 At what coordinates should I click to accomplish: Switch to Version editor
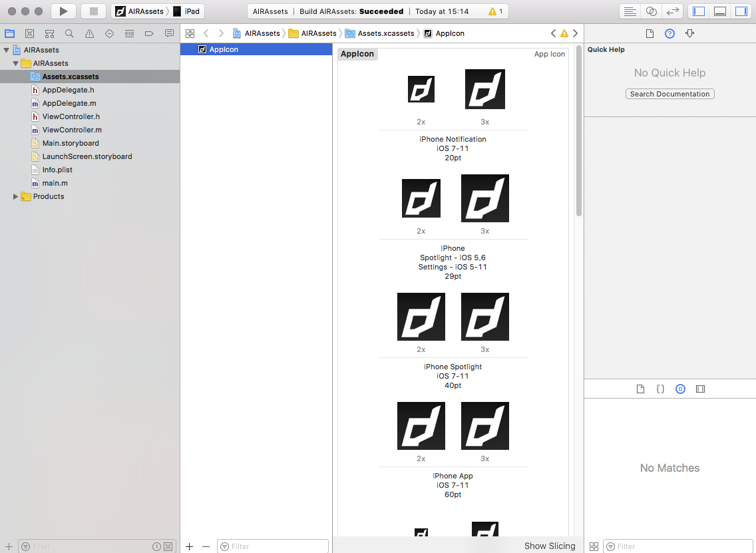[672, 11]
